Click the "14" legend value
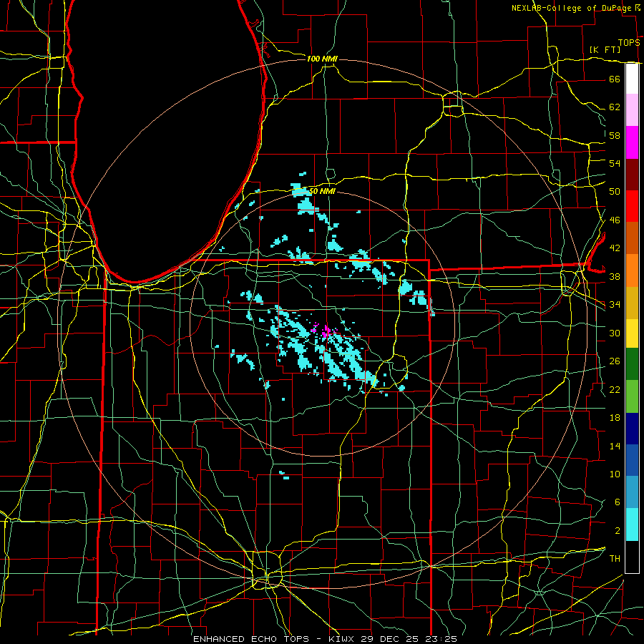 [615, 446]
